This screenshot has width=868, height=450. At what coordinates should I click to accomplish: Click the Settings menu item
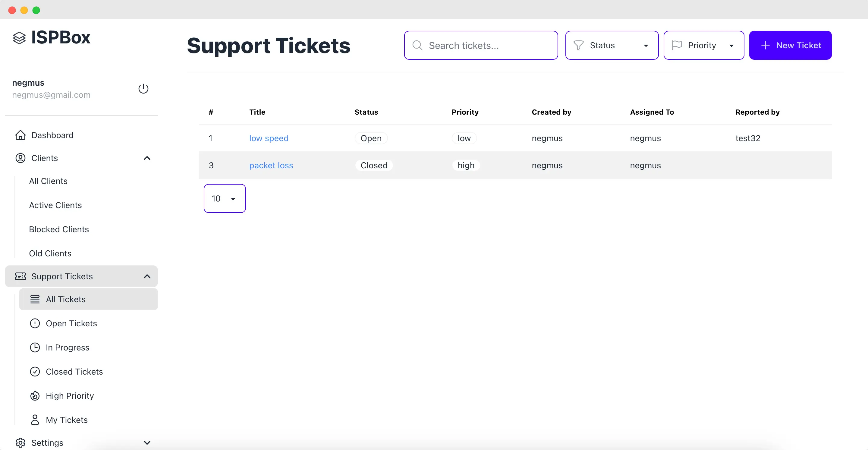point(47,442)
